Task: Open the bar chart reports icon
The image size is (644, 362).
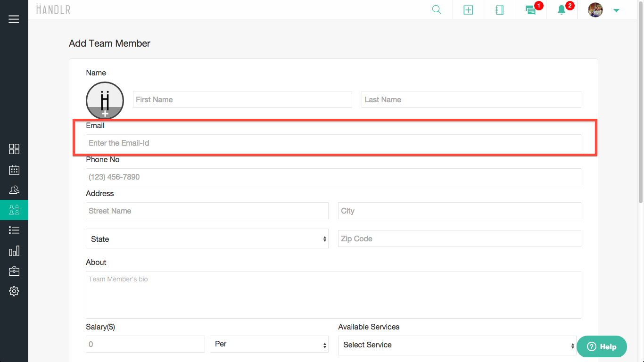Action: pyautogui.click(x=14, y=251)
